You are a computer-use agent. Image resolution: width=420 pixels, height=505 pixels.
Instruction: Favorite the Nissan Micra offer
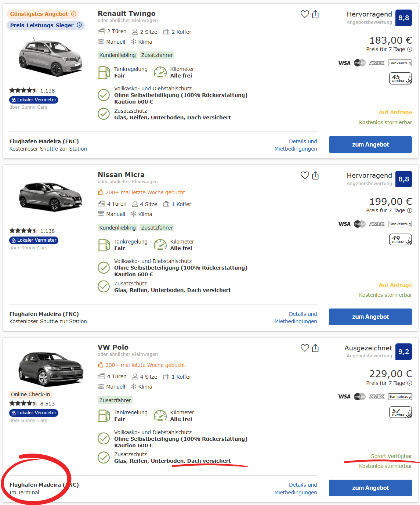click(305, 175)
